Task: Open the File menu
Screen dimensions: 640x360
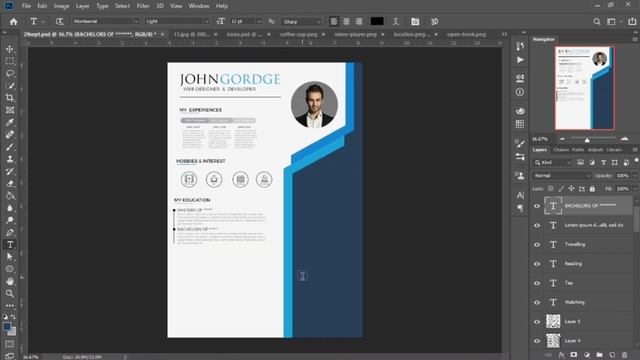Action: coord(26,6)
